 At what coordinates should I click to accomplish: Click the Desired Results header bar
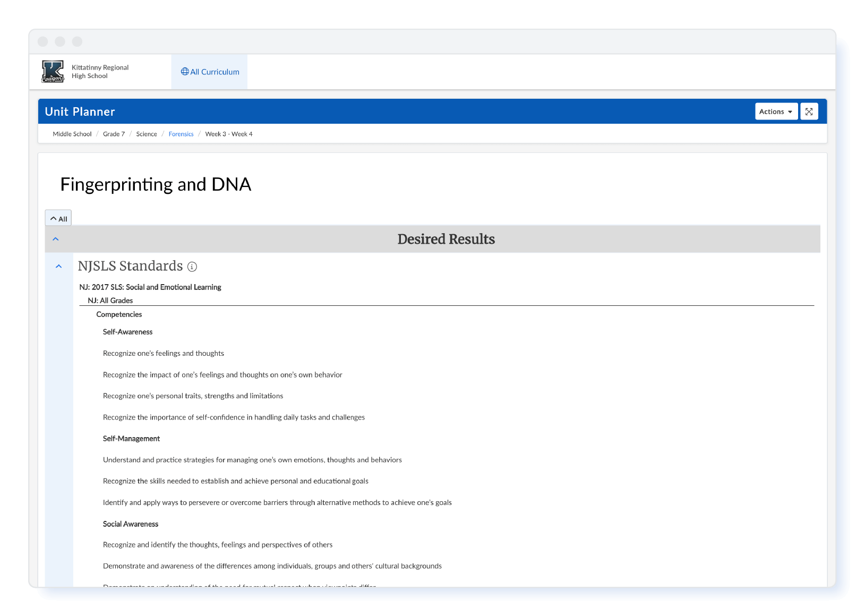tap(446, 239)
